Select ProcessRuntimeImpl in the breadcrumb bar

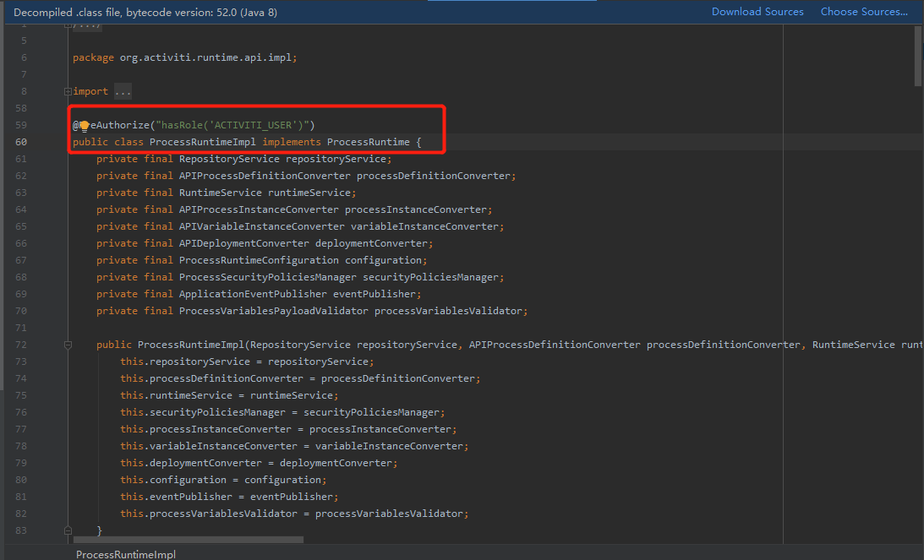(x=125, y=554)
